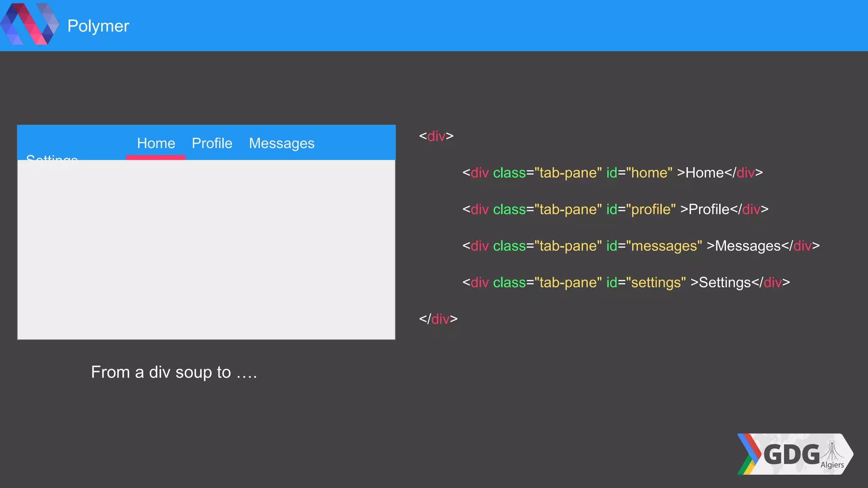Switch to the Profile tab
Screen dimensions: 868x488
pyautogui.click(x=212, y=143)
